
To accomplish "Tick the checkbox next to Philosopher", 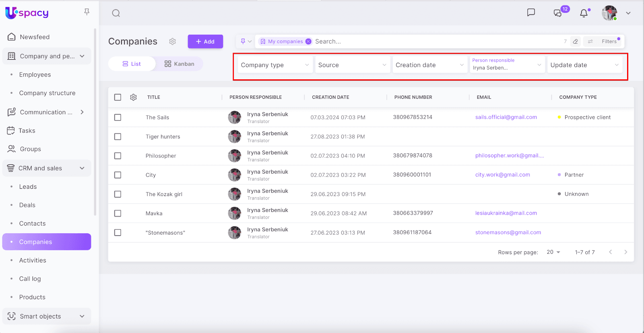I will pos(118,156).
